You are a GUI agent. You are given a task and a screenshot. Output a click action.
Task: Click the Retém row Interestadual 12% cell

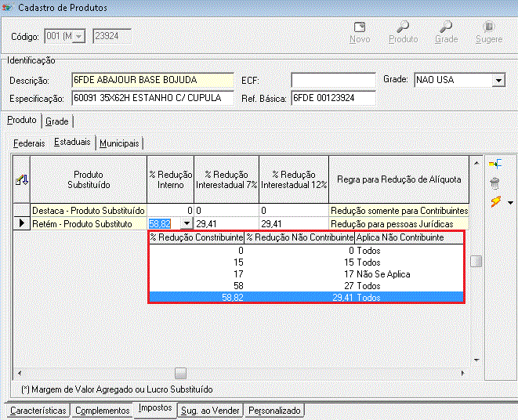294,224
